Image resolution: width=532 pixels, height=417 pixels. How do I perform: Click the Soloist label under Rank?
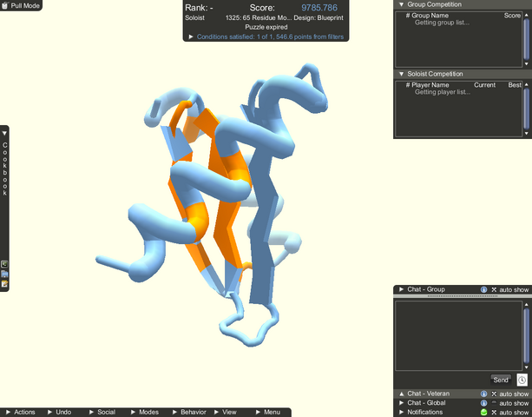194,17
